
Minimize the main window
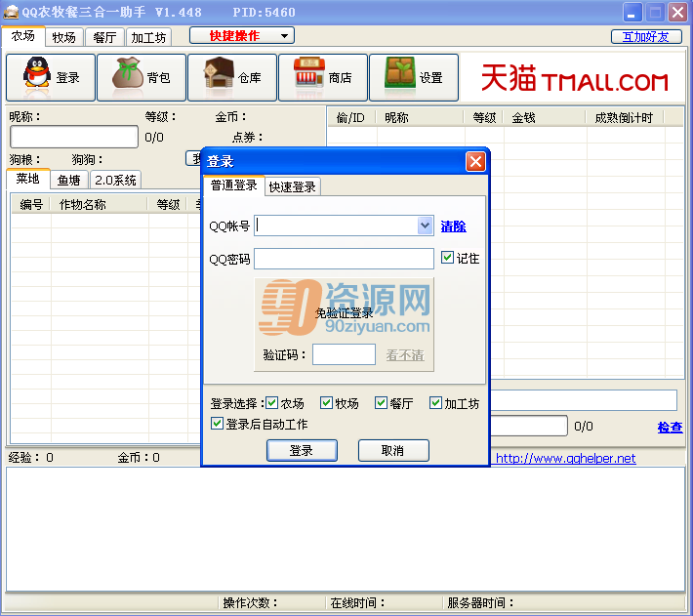click(x=632, y=13)
